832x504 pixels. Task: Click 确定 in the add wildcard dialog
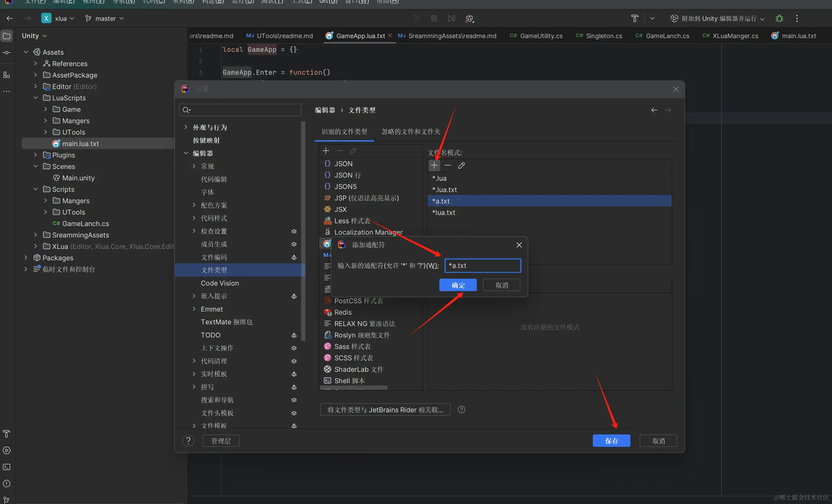tap(458, 285)
